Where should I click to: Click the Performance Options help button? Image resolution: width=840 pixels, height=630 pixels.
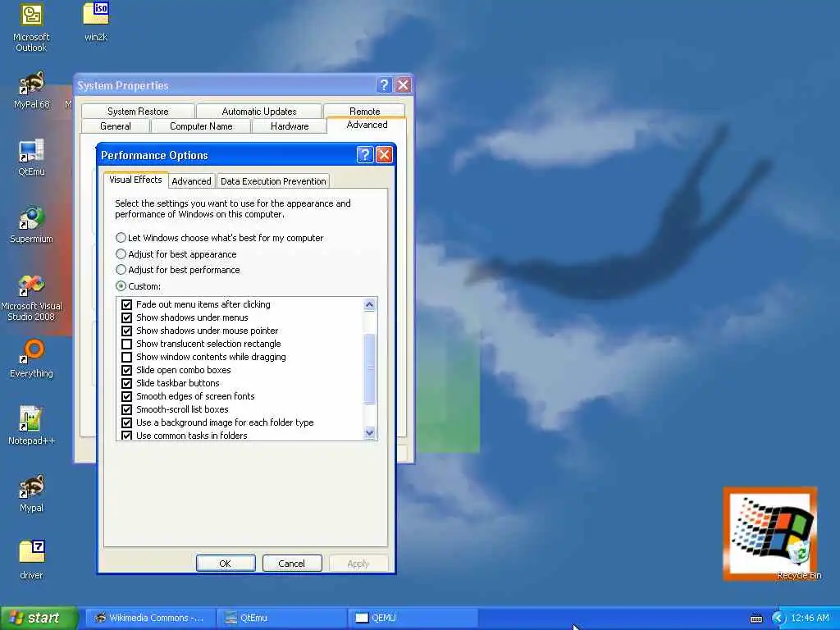[x=365, y=155]
